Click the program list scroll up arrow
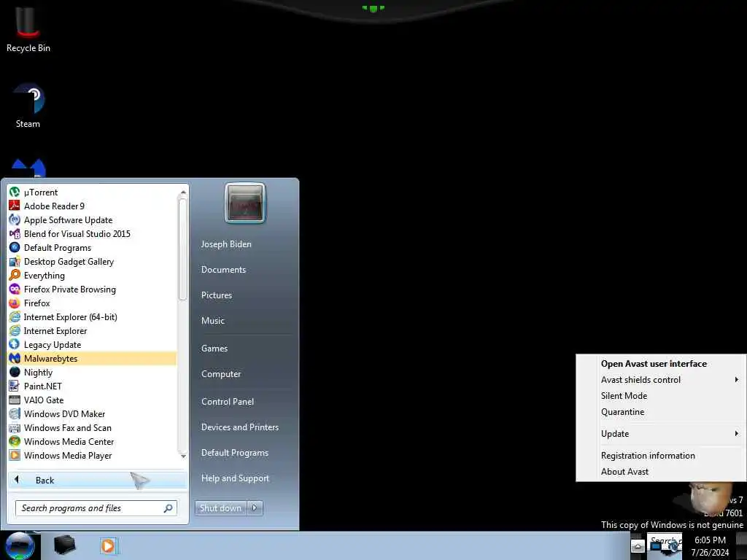The image size is (747, 560). point(183,192)
